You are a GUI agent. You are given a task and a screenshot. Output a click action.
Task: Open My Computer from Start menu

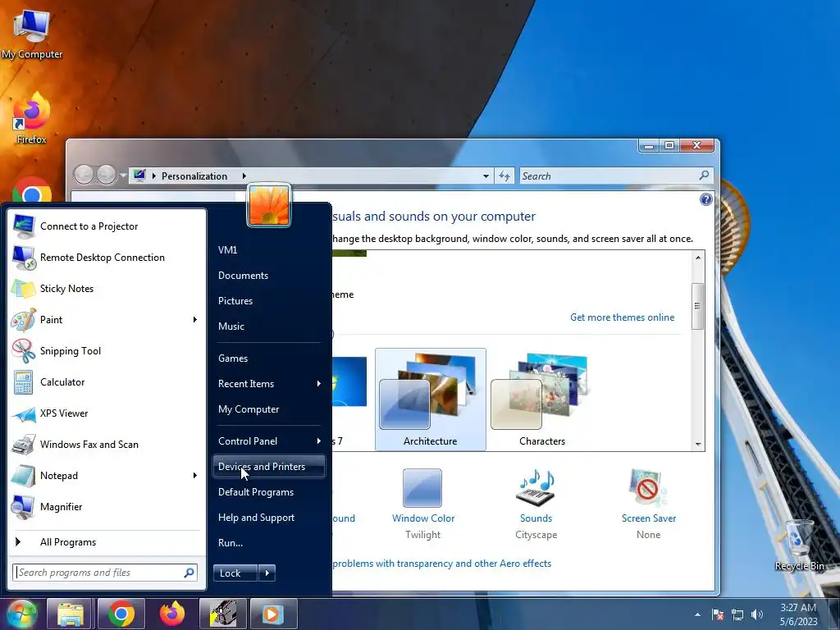[269, 409]
